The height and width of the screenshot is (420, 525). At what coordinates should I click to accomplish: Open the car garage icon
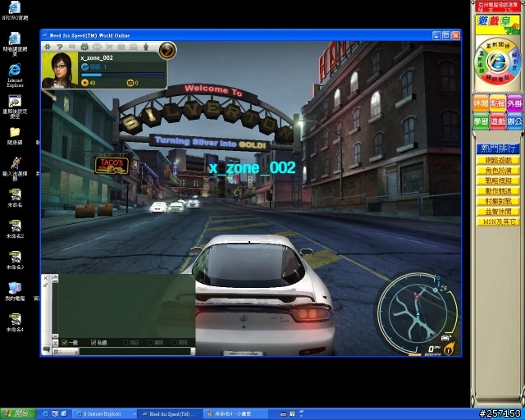pyautogui.click(x=133, y=47)
